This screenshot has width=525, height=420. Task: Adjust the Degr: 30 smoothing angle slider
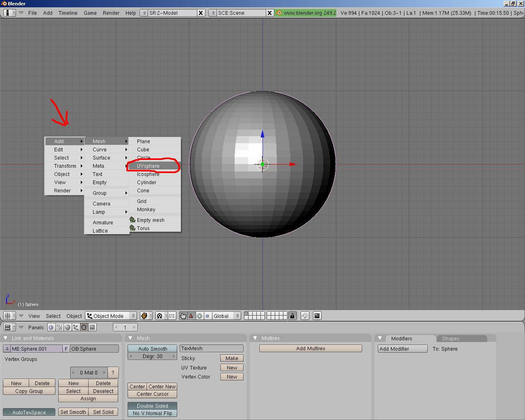click(x=152, y=356)
